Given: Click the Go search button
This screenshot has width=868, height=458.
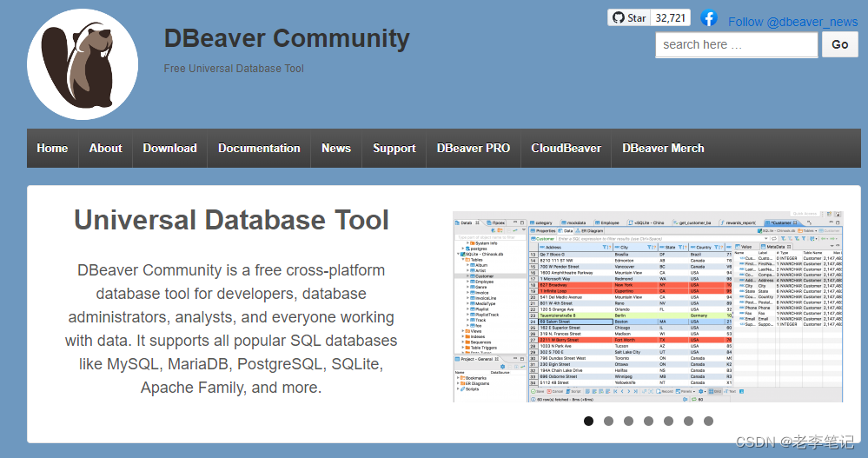Looking at the screenshot, I should point(840,45).
